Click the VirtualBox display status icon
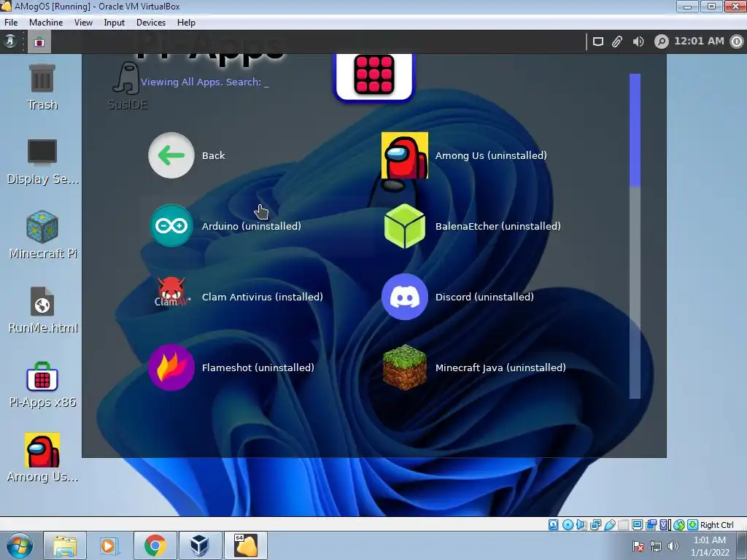747x560 pixels. pyautogui.click(x=637, y=525)
